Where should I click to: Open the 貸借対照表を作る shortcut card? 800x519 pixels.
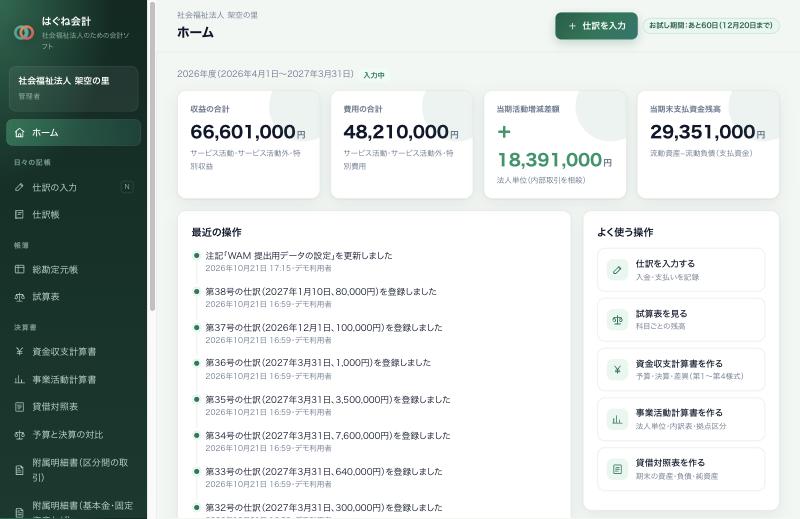(x=681, y=469)
